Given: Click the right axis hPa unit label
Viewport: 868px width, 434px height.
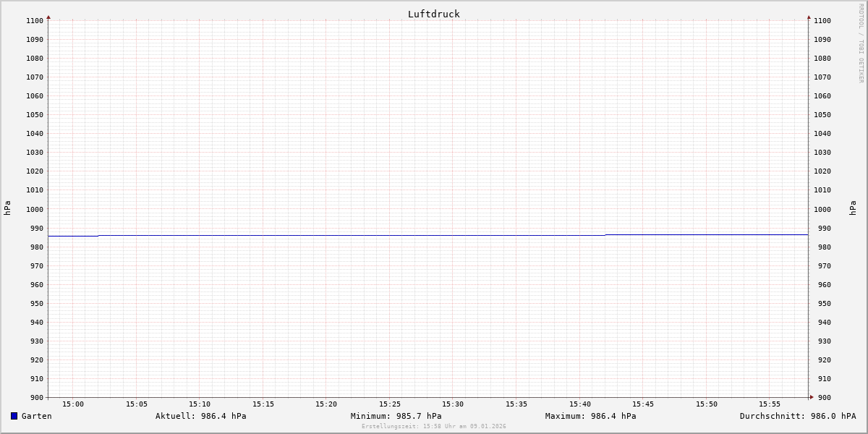Looking at the screenshot, I should point(853,208).
